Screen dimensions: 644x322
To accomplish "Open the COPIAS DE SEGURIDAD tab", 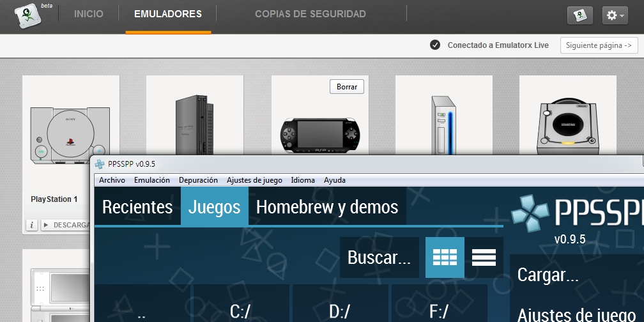I will 310,14.
